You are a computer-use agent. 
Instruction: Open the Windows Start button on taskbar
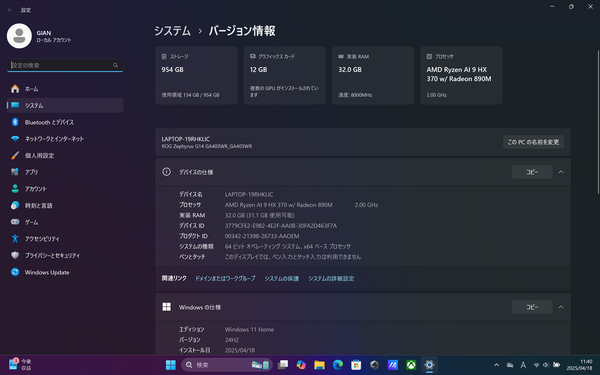coord(171,365)
